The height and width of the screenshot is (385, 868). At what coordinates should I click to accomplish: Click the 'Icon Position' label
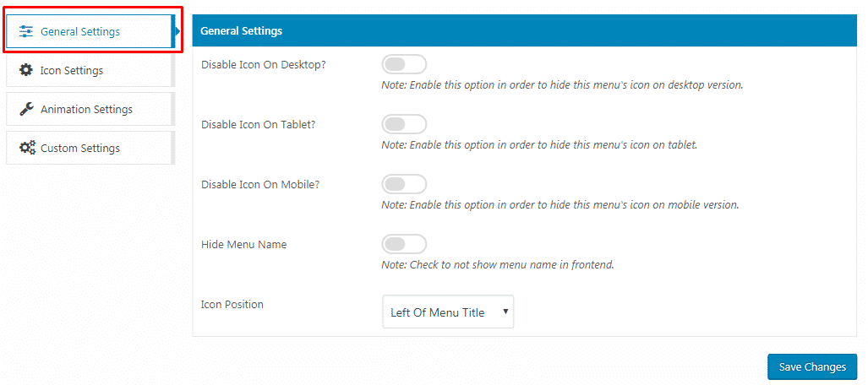coord(232,304)
